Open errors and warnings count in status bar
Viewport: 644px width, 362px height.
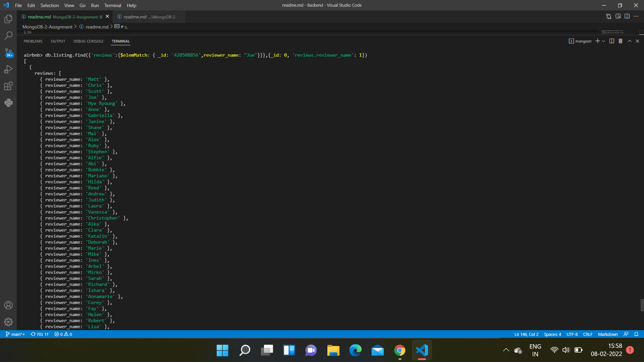coord(63,334)
